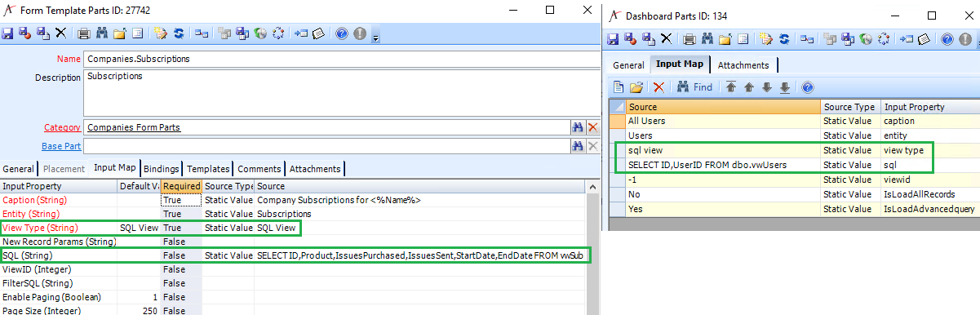Click folder Open icon in Form Template Parts toolbar
The height and width of the screenshot is (315, 980).
coord(120,33)
